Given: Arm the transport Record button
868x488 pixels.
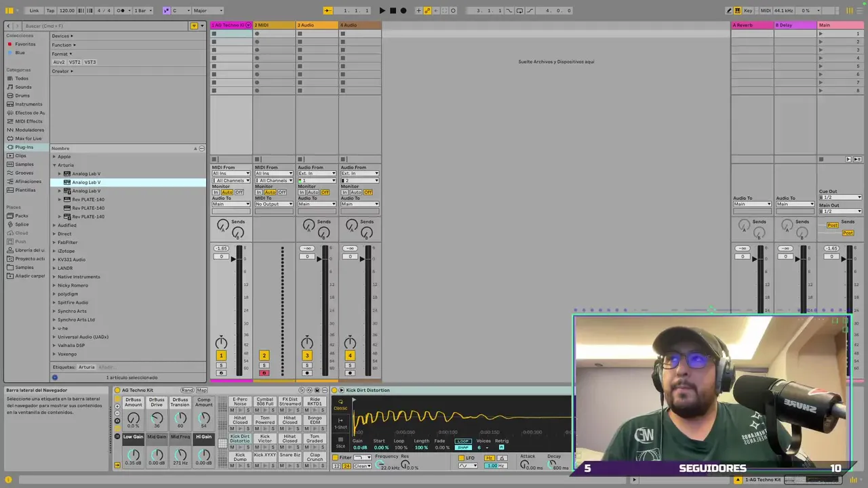Looking at the screenshot, I should (403, 10).
